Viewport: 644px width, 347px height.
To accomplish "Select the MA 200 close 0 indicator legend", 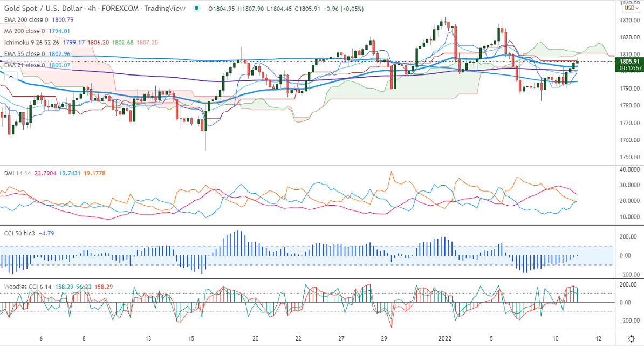I will [x=25, y=31].
